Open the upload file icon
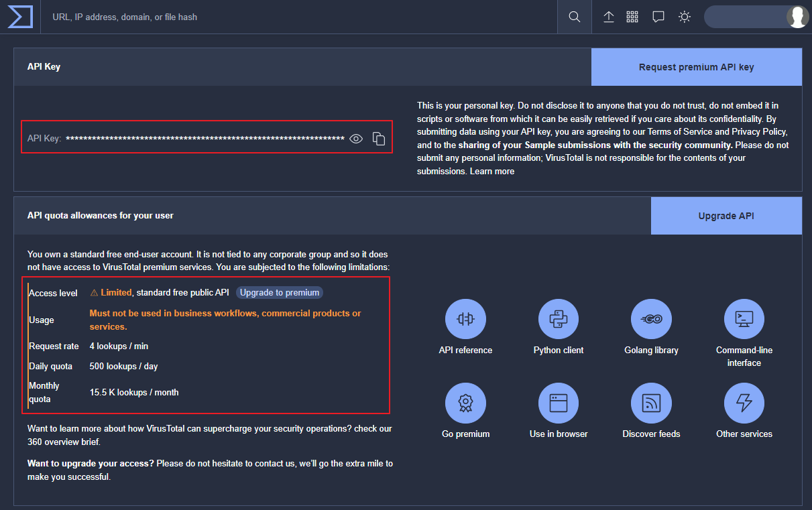Viewport: 812px width, 510px height. 609,17
